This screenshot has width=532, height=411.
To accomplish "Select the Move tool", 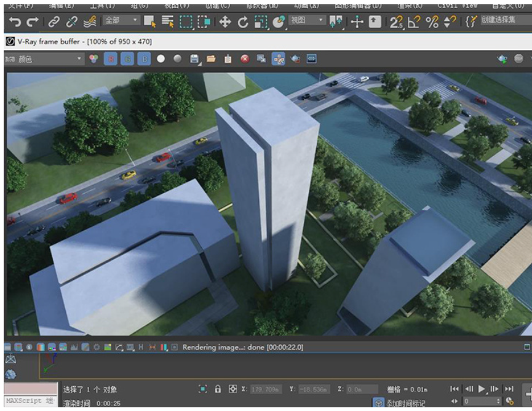I will 225,22.
